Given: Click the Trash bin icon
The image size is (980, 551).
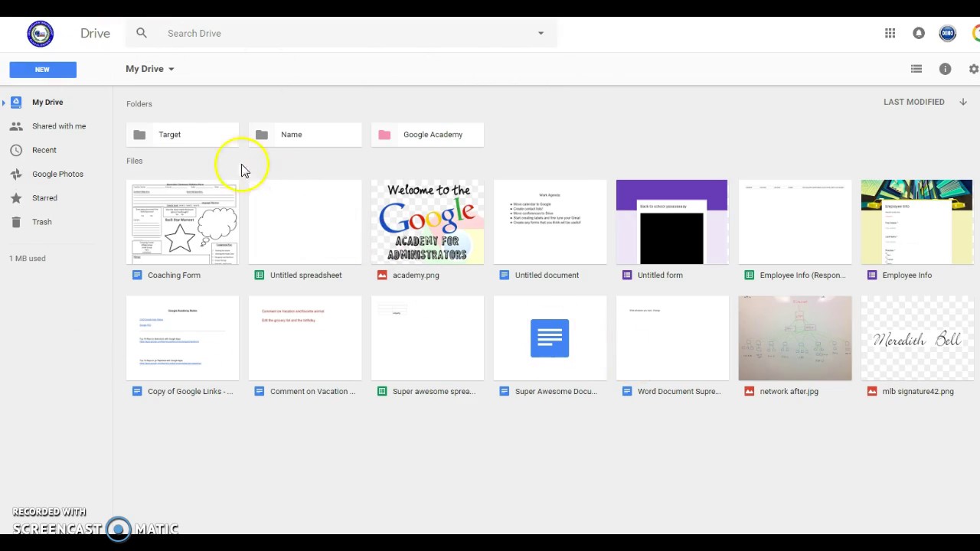Looking at the screenshot, I should [16, 222].
